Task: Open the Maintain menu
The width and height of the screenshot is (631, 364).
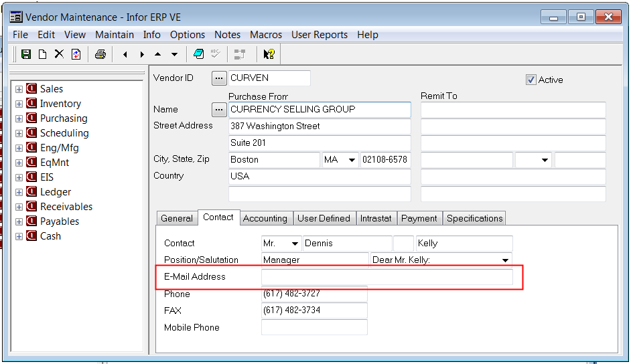Action: tap(115, 35)
